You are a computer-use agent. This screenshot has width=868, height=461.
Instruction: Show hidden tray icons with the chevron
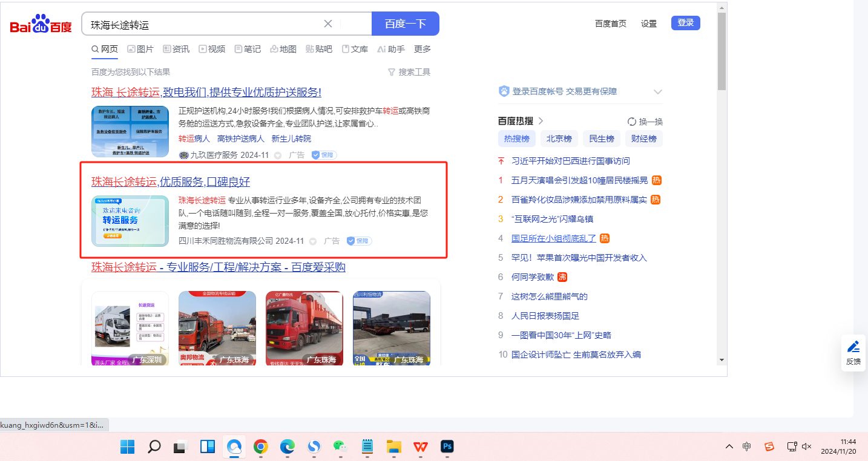[x=729, y=446]
